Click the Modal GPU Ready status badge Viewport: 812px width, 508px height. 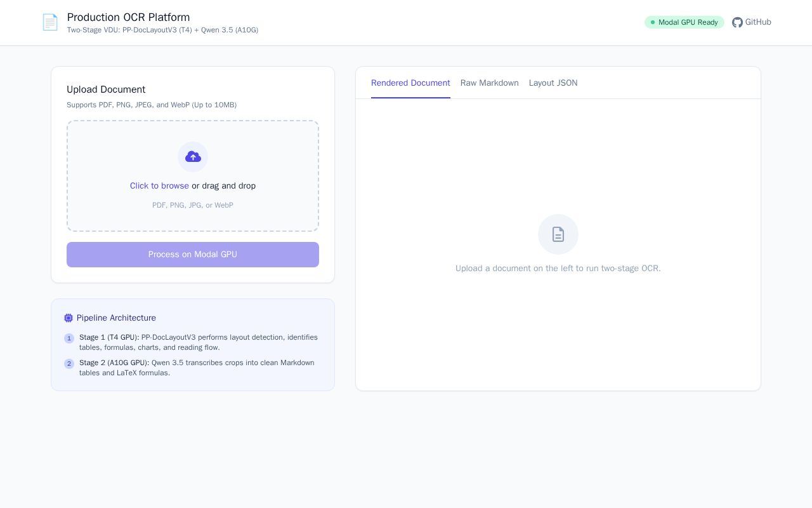click(x=684, y=22)
